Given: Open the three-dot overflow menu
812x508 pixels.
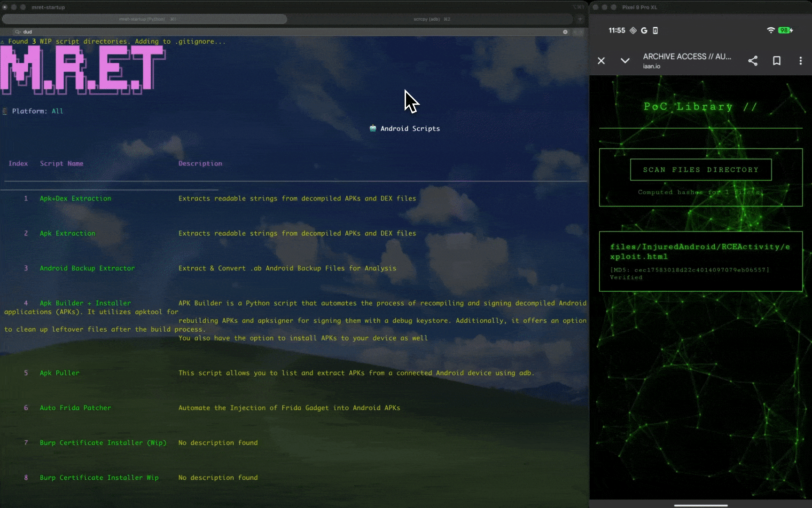Looking at the screenshot, I should point(801,61).
